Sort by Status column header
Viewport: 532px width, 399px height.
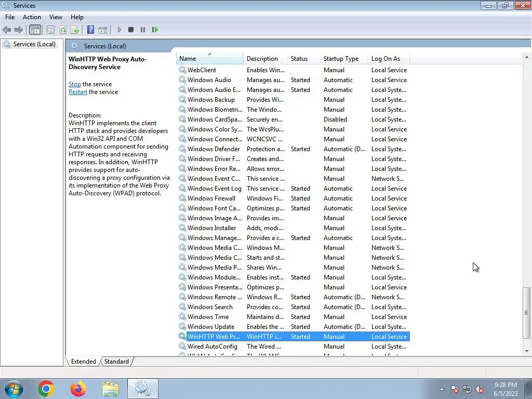(303, 59)
